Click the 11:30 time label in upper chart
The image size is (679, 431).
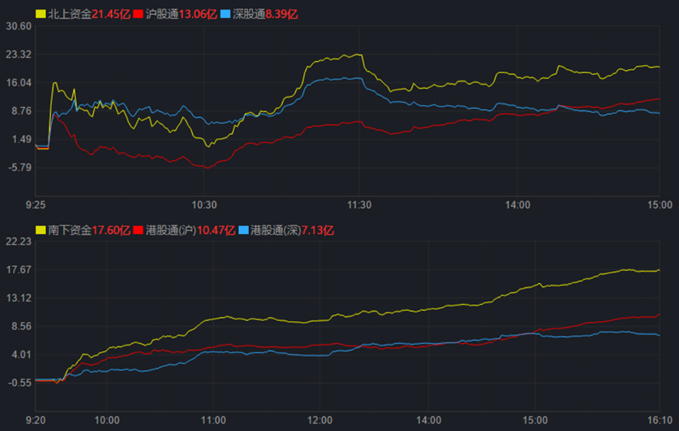coord(359,204)
